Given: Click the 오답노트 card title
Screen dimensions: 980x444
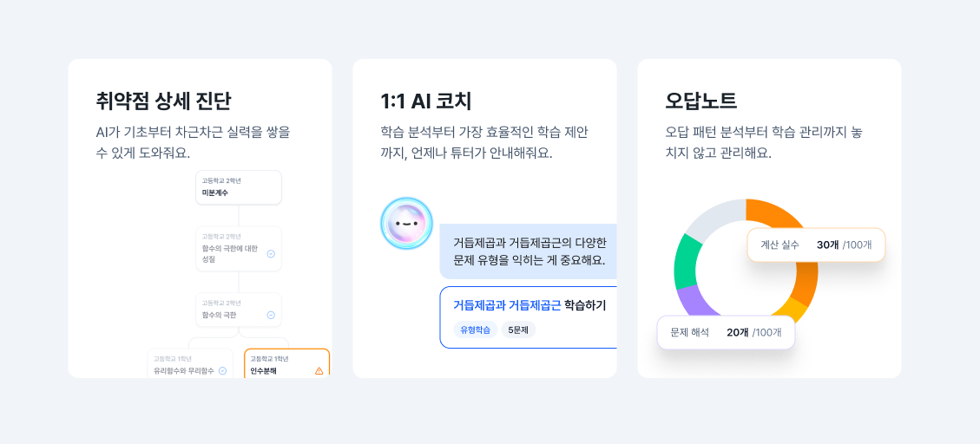Looking at the screenshot, I should [x=701, y=101].
